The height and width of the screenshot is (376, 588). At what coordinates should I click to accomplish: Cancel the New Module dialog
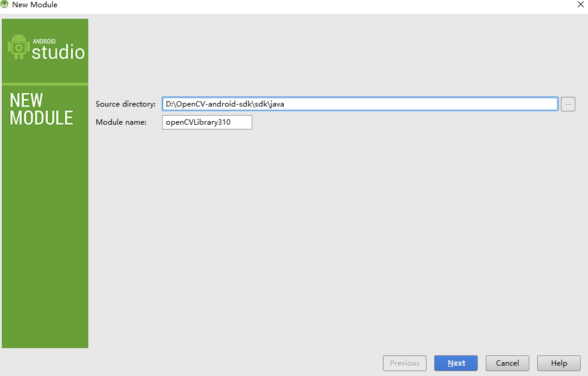point(508,363)
